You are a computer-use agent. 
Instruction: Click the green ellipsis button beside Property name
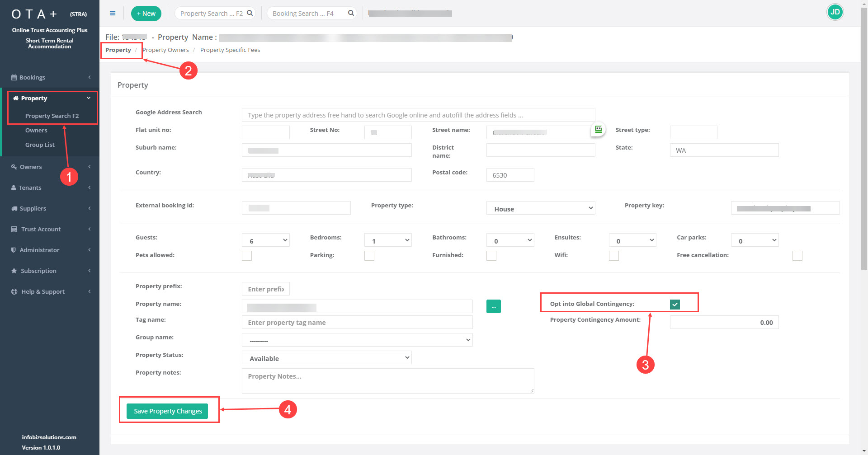(x=493, y=306)
